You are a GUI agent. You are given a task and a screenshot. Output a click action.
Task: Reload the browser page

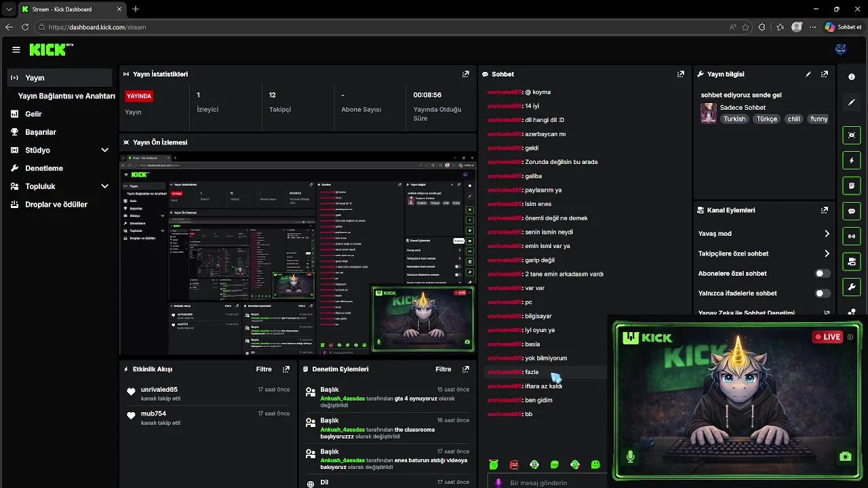25,27
